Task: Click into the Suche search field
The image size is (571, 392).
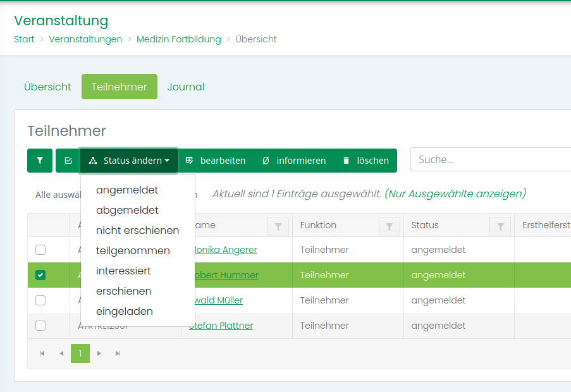Action: pos(490,160)
